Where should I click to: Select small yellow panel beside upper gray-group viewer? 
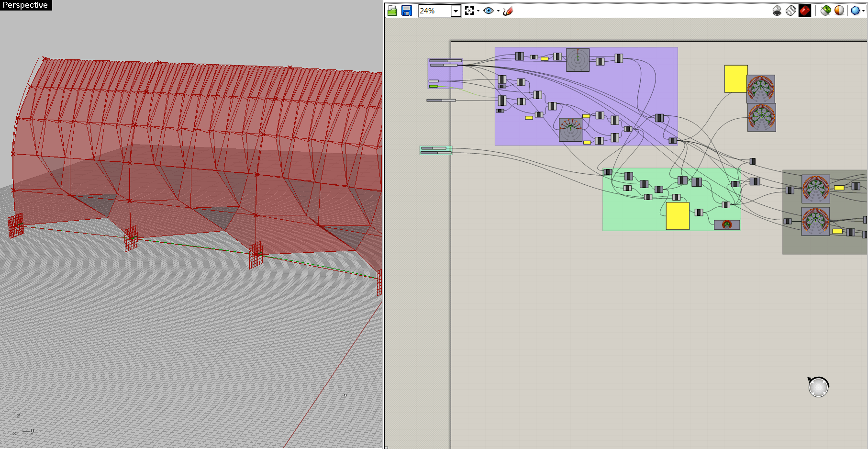click(x=839, y=188)
